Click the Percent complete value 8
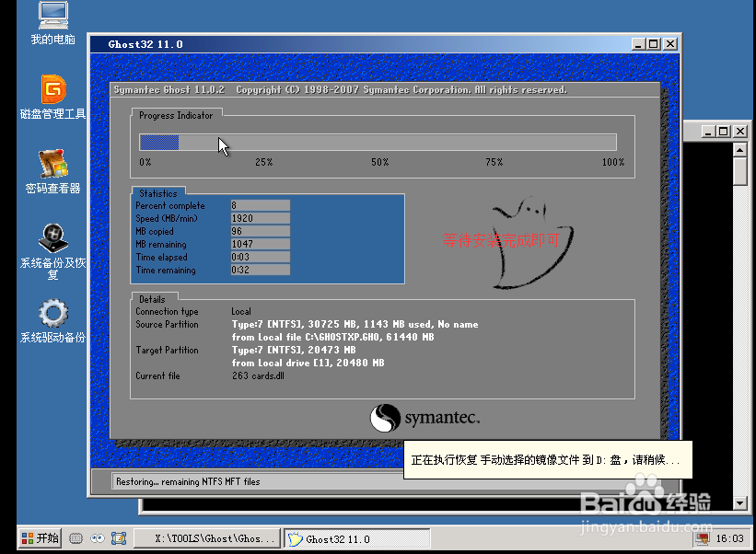The image size is (756, 554). [x=261, y=206]
